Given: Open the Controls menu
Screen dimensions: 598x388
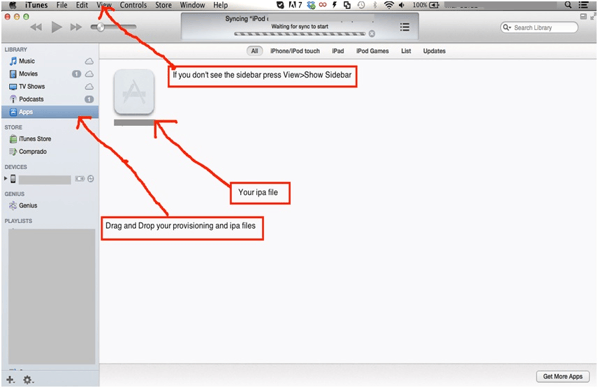Looking at the screenshot, I should pos(133,5).
